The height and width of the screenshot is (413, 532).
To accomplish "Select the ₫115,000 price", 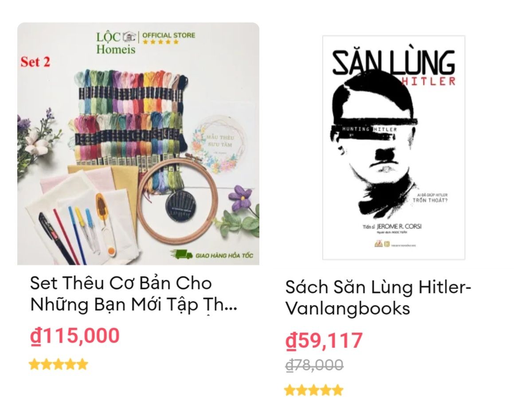I will coord(74,336).
